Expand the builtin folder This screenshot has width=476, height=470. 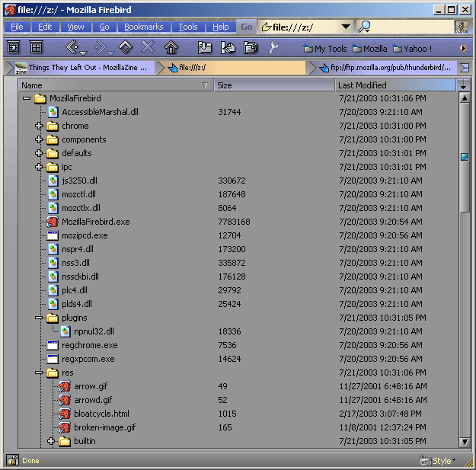pyautogui.click(x=51, y=441)
